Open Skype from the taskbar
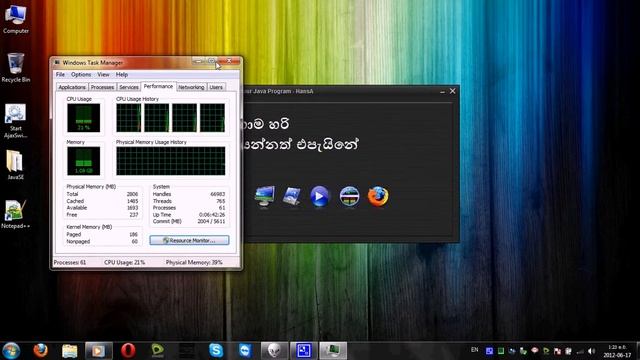Image resolution: width=640 pixels, height=360 pixels. (x=216, y=351)
